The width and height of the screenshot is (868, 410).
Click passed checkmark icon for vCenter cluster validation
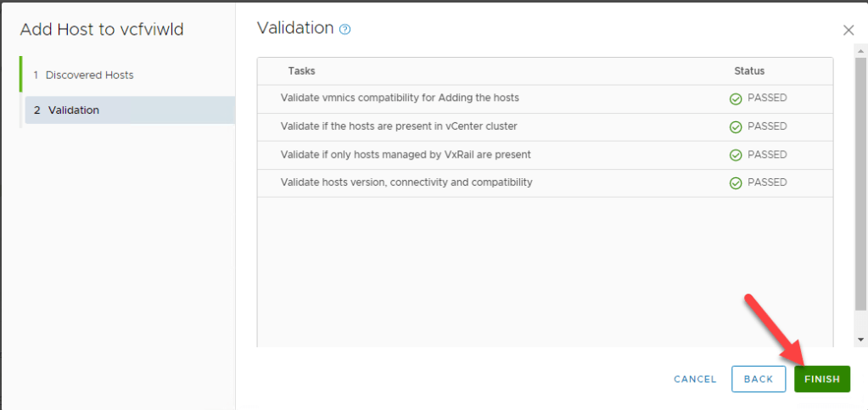pos(736,127)
